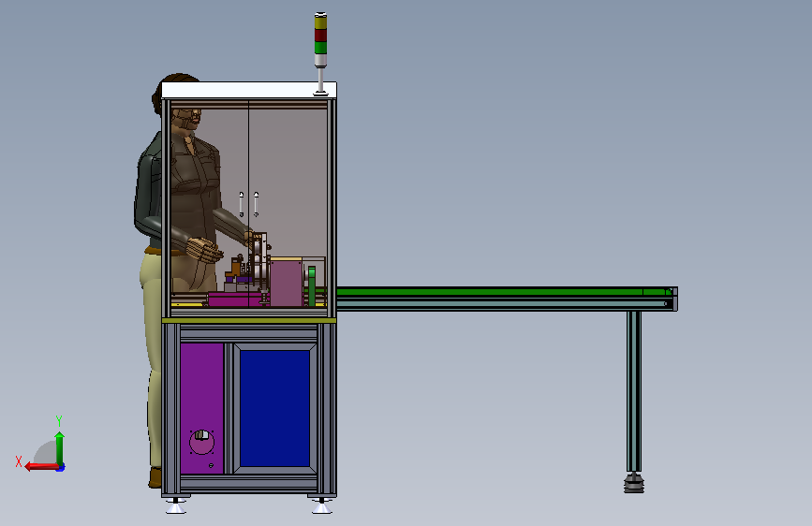Select the right door handle on the enclosure

click(x=256, y=204)
